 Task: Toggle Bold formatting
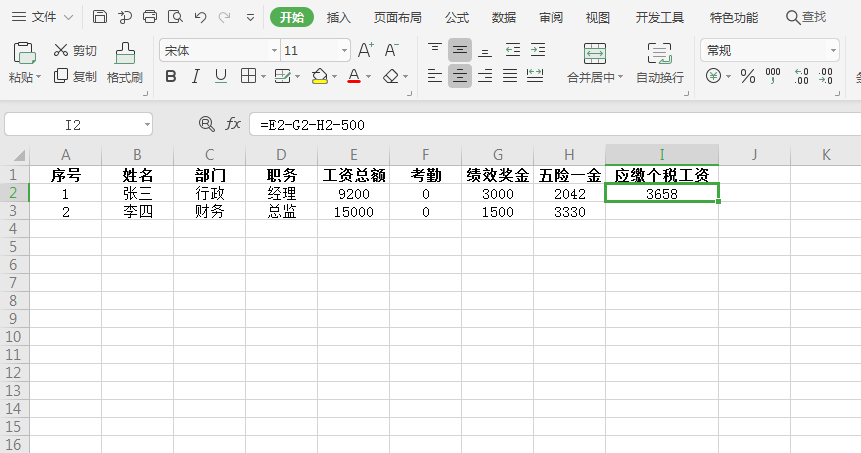(170, 76)
